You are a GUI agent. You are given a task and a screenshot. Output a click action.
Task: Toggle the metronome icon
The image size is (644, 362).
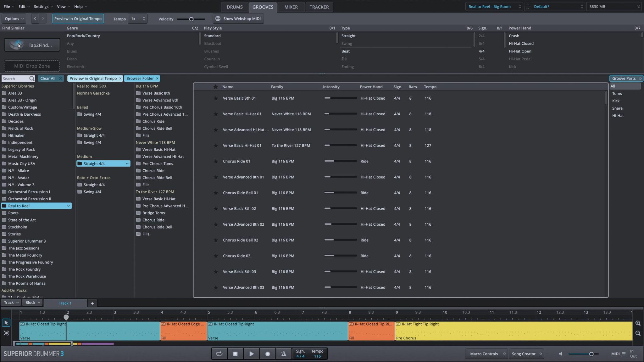(284, 354)
